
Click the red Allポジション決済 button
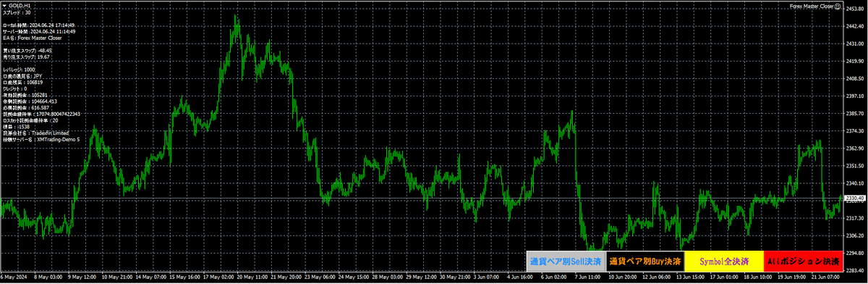[802, 261]
